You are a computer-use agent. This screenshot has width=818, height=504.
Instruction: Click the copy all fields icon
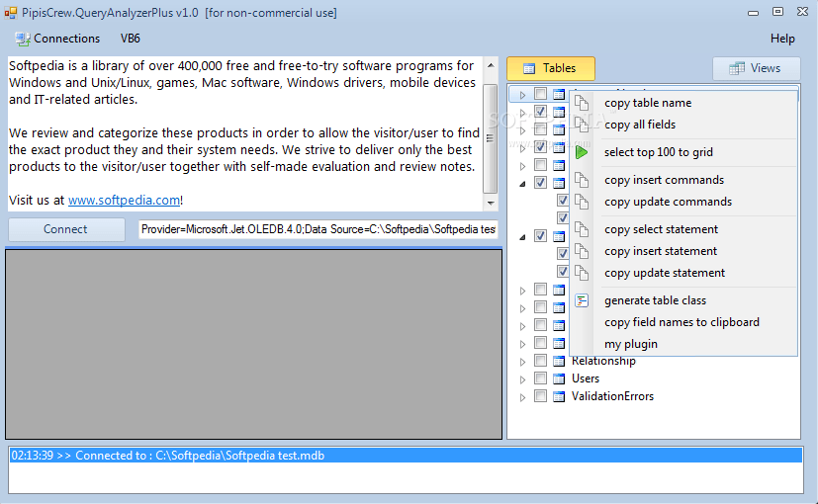(x=582, y=125)
